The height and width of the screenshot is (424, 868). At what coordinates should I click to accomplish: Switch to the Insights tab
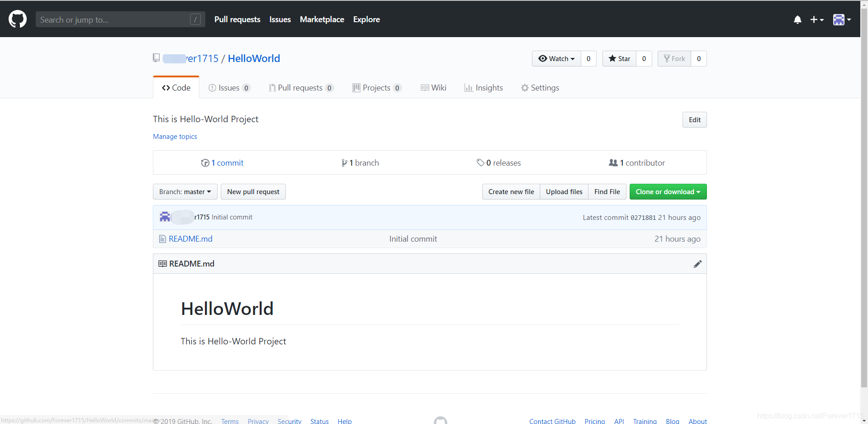tap(484, 88)
